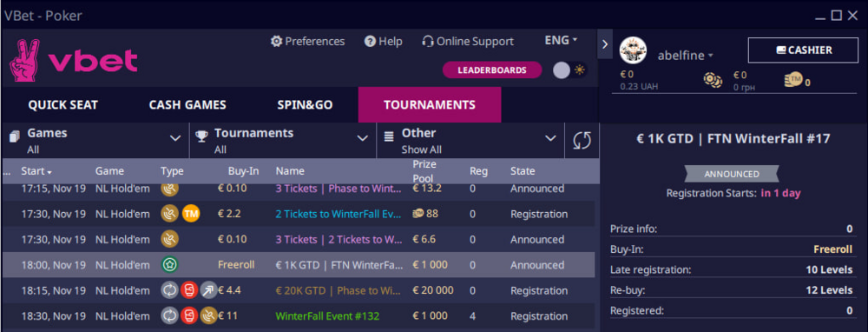Viewport: 868px width, 332px height.
Task: Open the ENG language selector
Action: tap(561, 41)
